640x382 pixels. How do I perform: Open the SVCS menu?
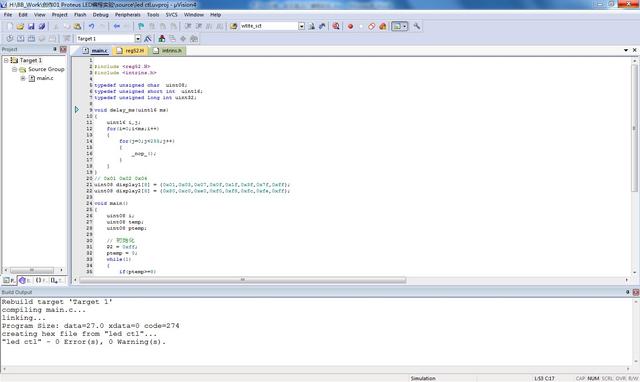coord(171,15)
